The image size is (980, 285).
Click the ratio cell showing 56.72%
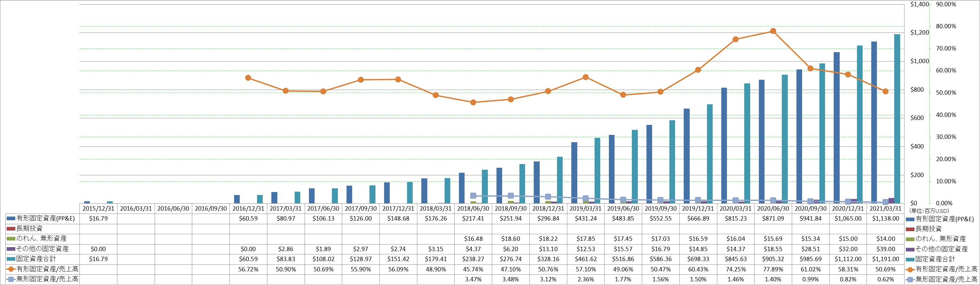248,269
